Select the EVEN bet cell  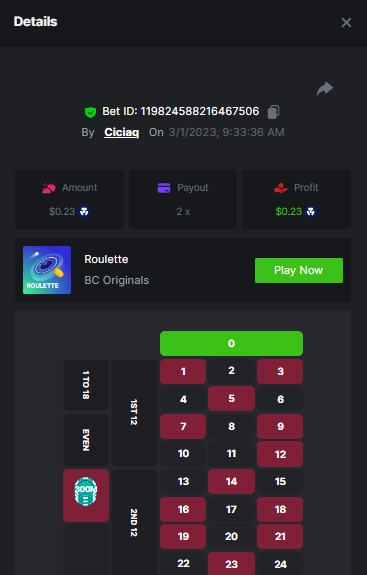tap(86, 440)
